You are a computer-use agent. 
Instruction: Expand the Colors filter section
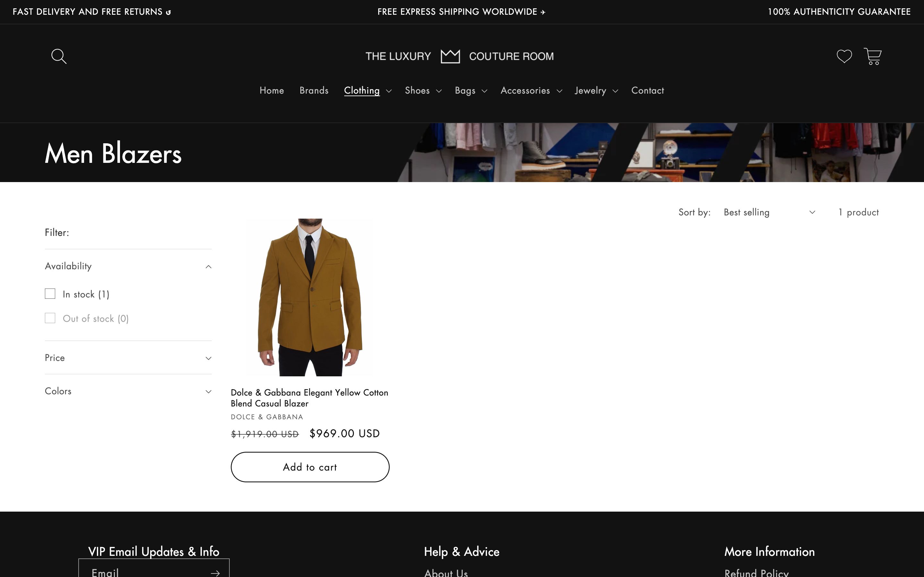point(209,391)
